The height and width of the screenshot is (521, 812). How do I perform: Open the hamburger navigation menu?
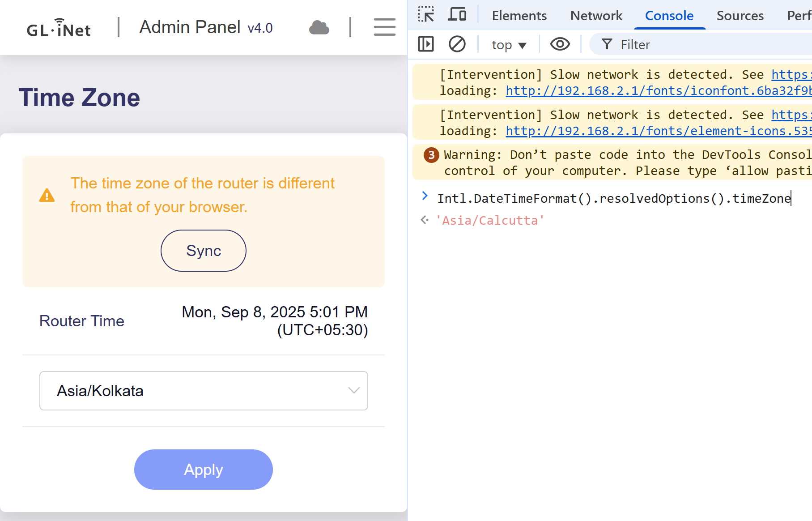tap(384, 27)
